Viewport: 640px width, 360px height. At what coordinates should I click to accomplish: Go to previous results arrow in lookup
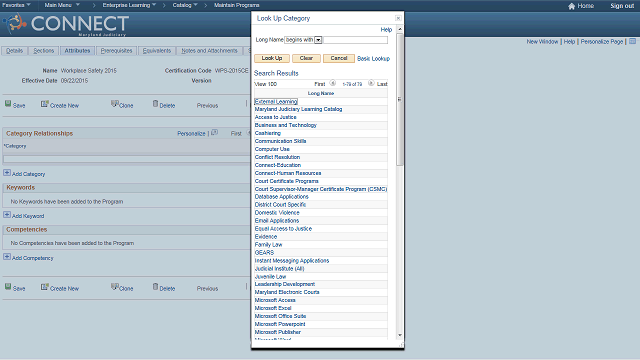coord(333,83)
